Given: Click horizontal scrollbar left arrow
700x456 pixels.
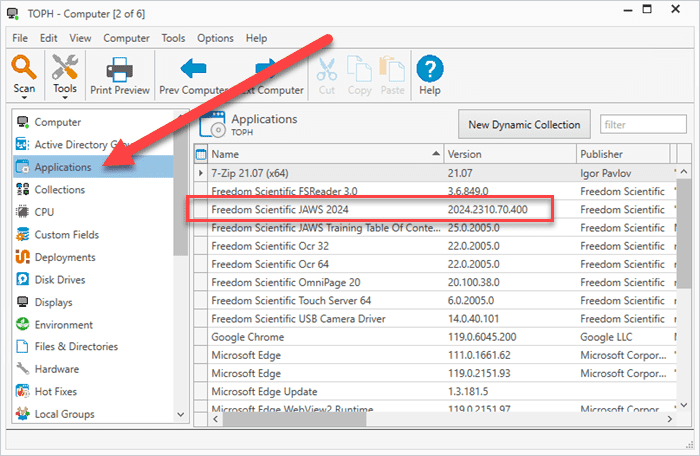Looking at the screenshot, I should tap(216, 419).
